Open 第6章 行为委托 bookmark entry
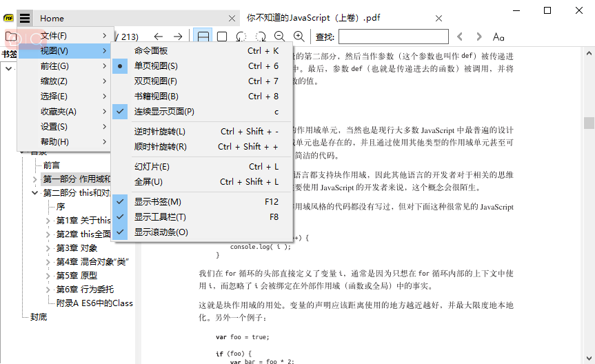The height and width of the screenshot is (364, 595). (85, 290)
